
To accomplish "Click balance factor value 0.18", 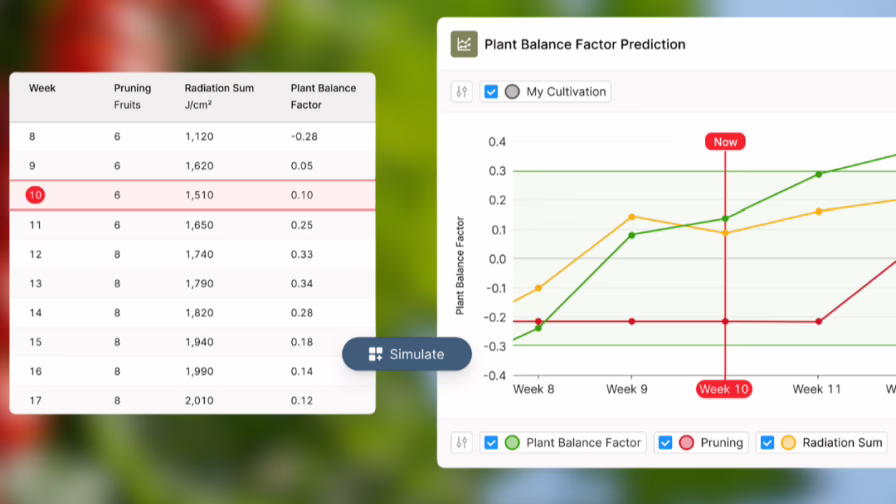I will [x=302, y=342].
